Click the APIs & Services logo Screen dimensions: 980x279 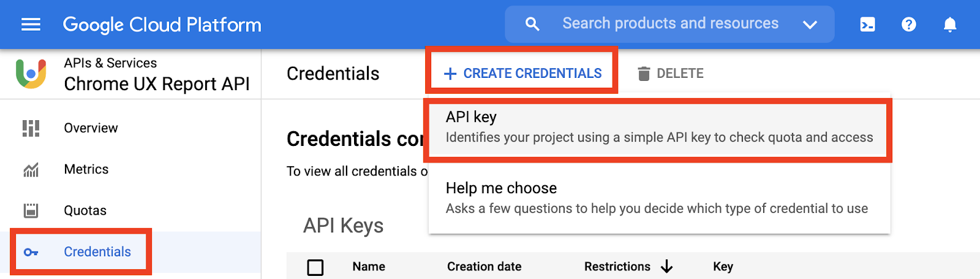point(31,74)
